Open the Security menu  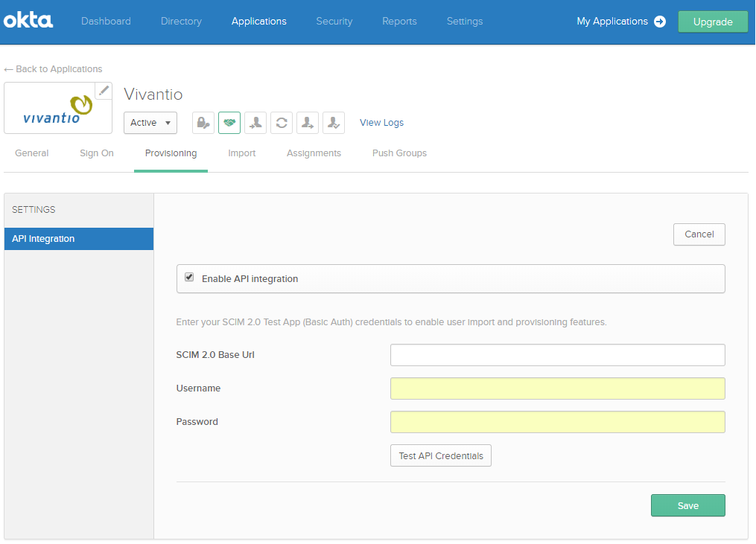[x=334, y=21]
